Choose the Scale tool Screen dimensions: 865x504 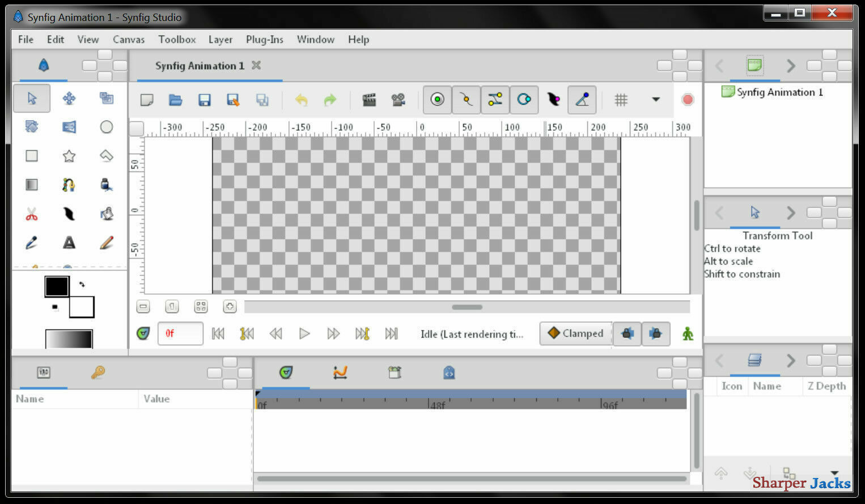(x=107, y=99)
